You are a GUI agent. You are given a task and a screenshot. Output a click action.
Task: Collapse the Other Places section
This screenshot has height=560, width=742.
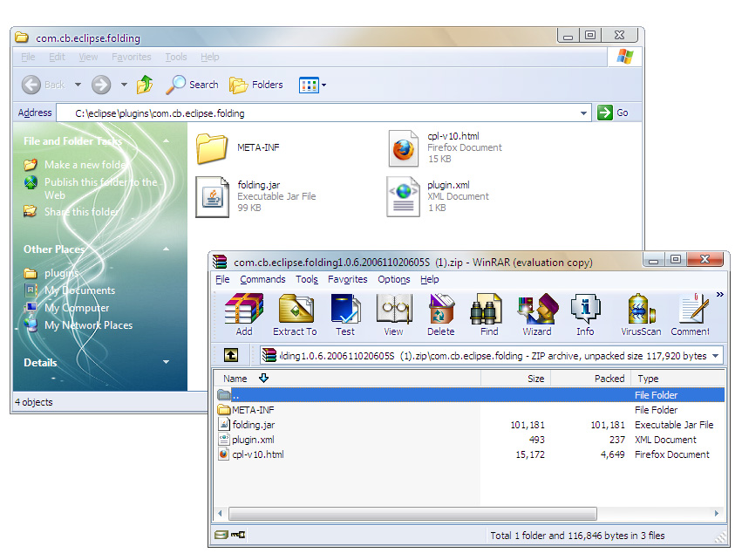[166, 249]
